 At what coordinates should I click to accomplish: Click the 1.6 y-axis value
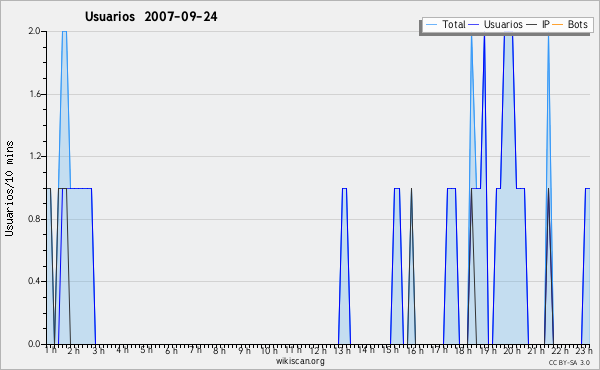pos(34,94)
